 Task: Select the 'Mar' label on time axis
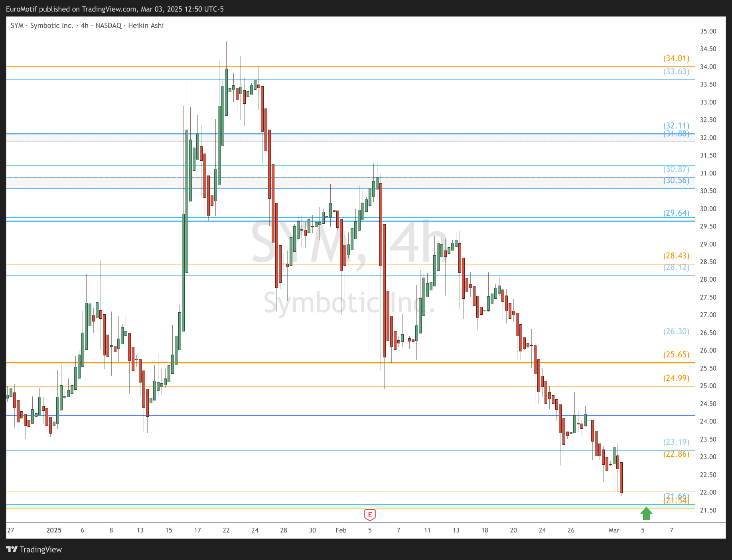tap(614, 530)
